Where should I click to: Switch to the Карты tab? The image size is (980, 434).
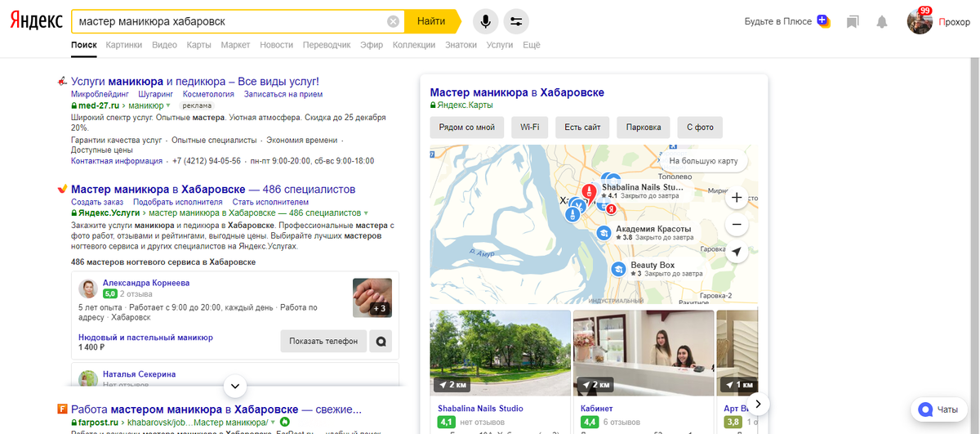click(198, 45)
